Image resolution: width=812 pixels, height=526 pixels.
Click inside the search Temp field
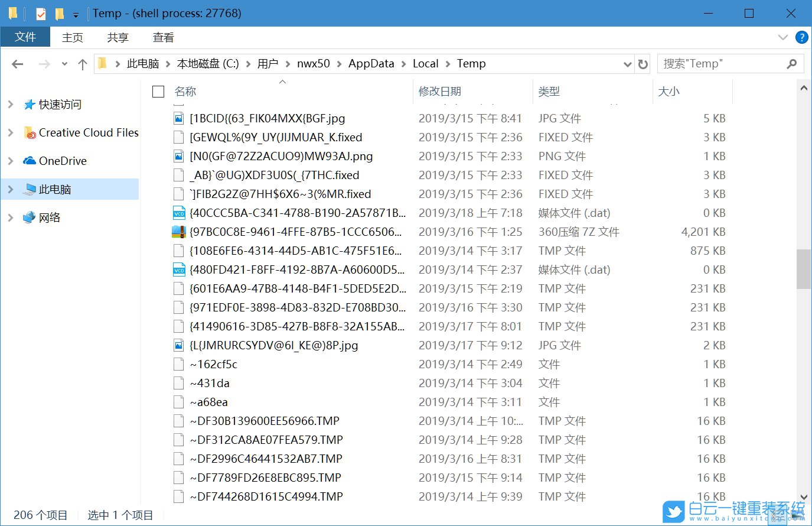coord(720,63)
